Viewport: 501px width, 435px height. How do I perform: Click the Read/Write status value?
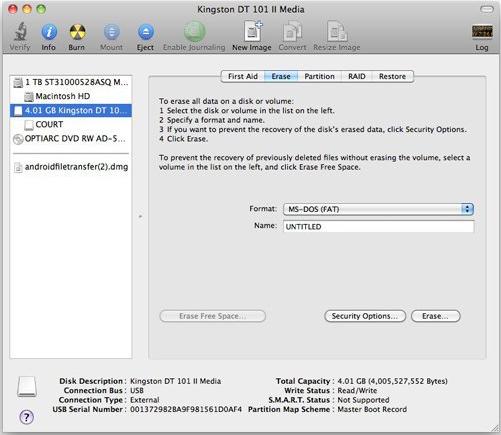tap(357, 390)
